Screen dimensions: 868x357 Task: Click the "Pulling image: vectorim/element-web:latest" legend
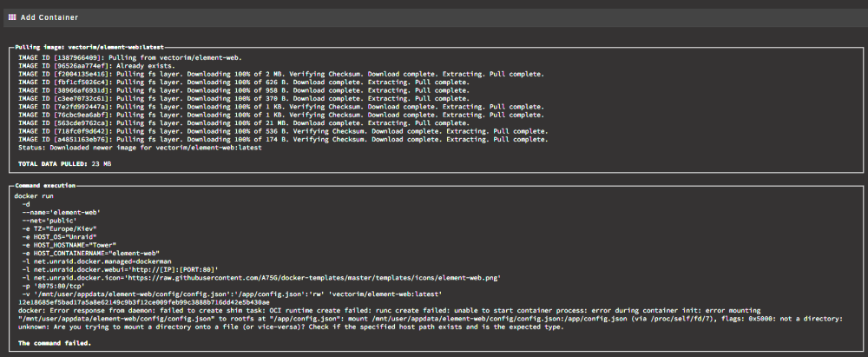tap(89, 47)
